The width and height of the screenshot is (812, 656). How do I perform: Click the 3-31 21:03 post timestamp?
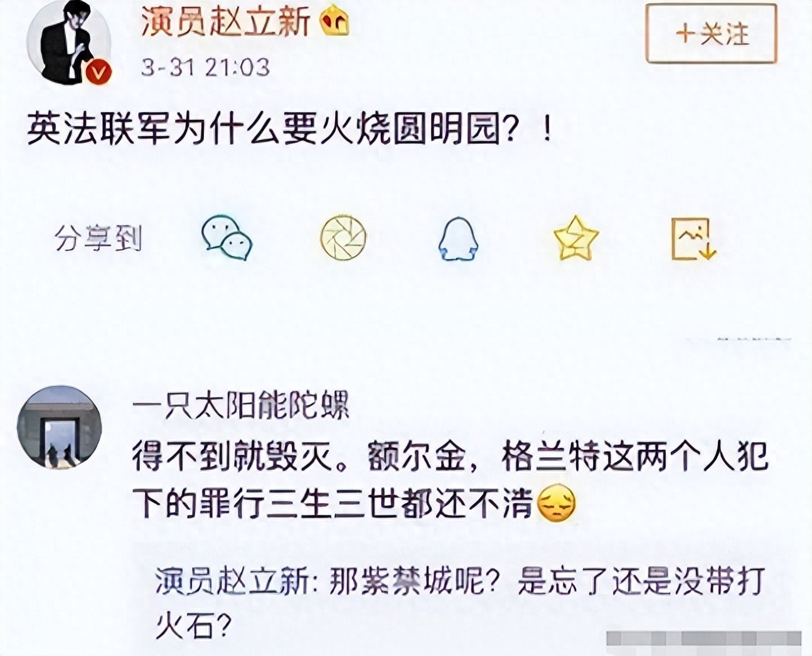[x=205, y=67]
